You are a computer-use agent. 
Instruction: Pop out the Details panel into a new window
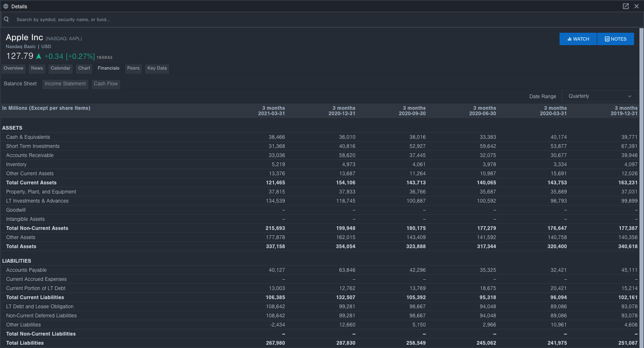click(x=625, y=6)
